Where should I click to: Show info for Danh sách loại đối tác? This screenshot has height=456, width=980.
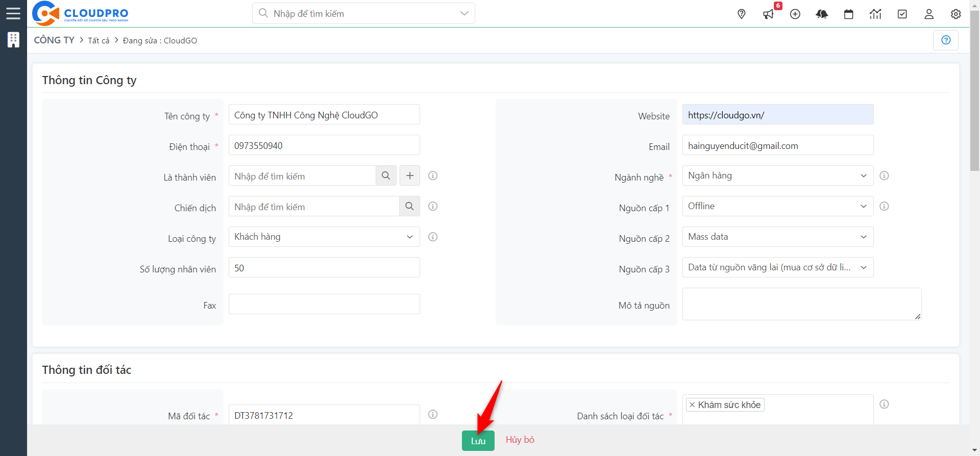885,404
